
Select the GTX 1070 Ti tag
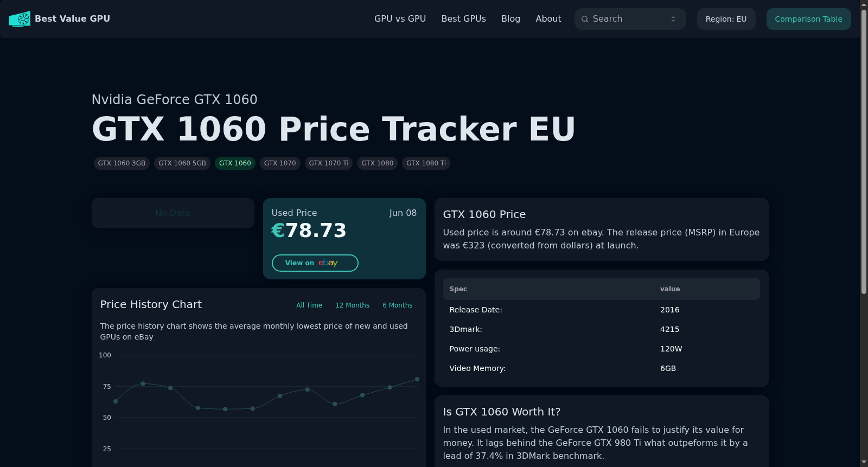click(x=329, y=163)
